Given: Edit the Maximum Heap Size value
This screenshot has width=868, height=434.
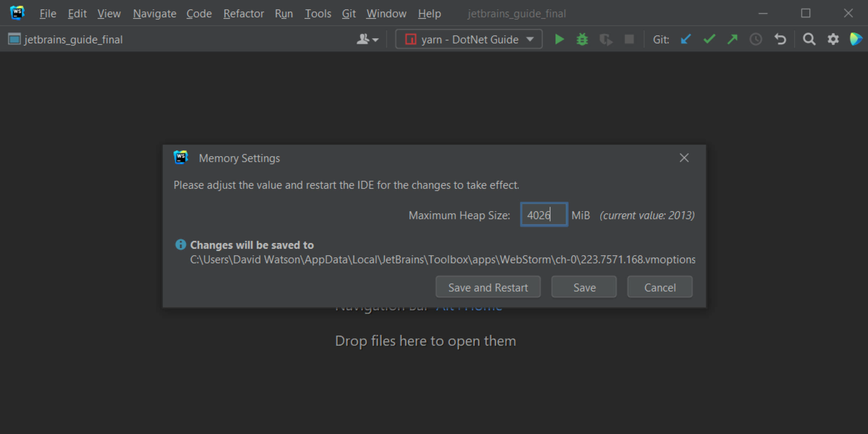Looking at the screenshot, I should 543,215.
